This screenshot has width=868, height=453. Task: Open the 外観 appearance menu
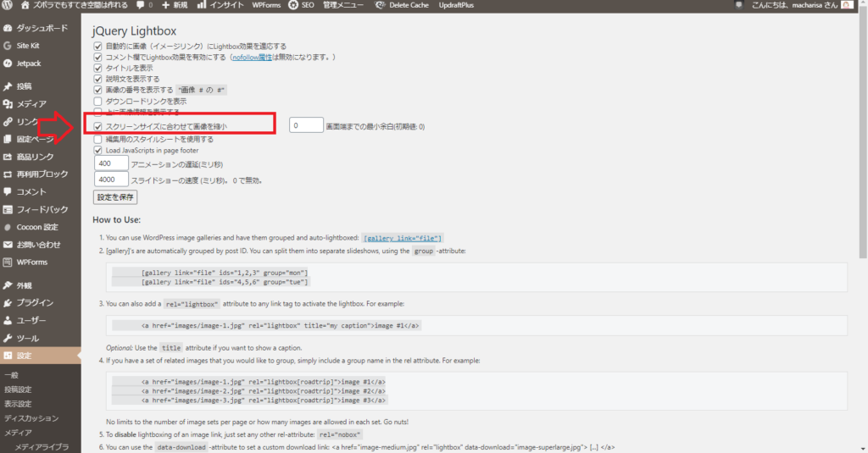pyautogui.click(x=24, y=285)
